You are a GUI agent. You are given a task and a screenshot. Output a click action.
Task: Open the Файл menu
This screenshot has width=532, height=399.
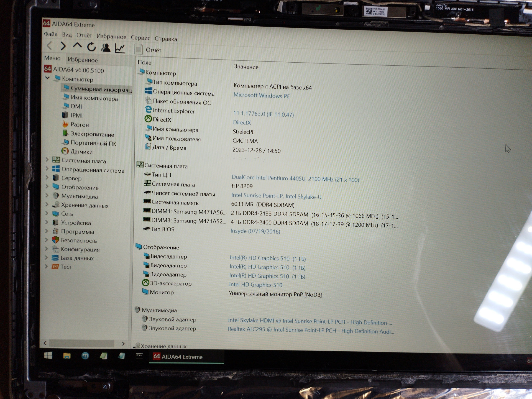coord(51,34)
